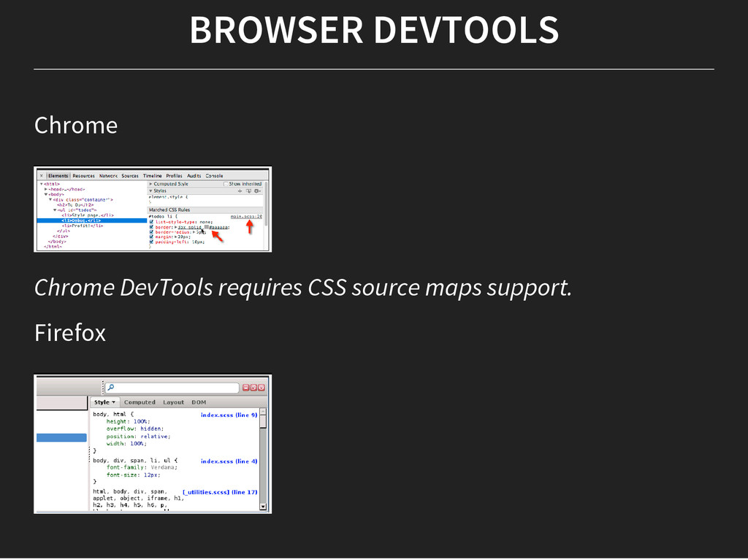
Task: Open the main.scss:20 source link
Action: [x=246, y=217]
